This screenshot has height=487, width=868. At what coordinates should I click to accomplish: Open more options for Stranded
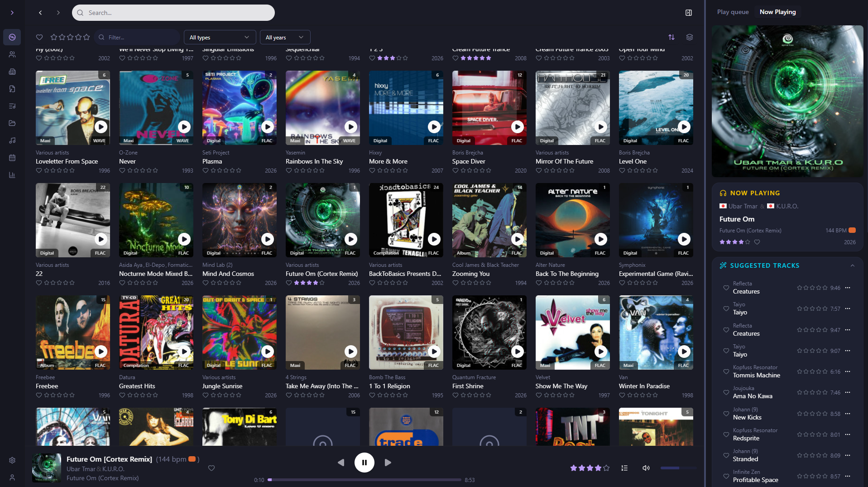click(x=848, y=455)
